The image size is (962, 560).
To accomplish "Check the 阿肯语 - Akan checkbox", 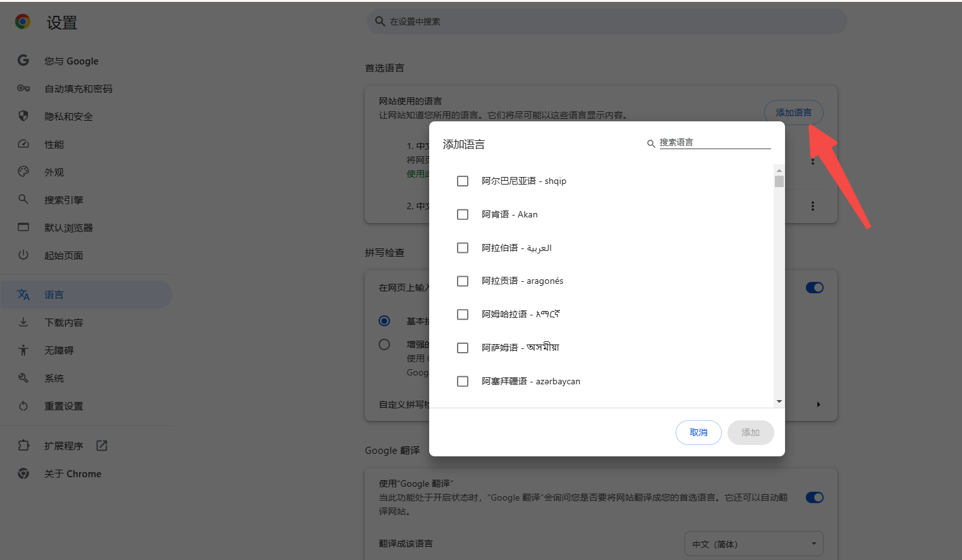I will tap(463, 214).
